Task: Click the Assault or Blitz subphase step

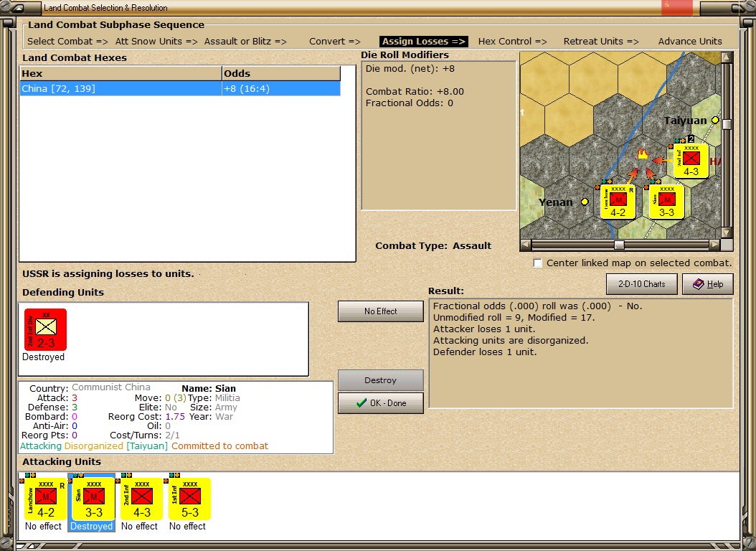Action: 245,42
